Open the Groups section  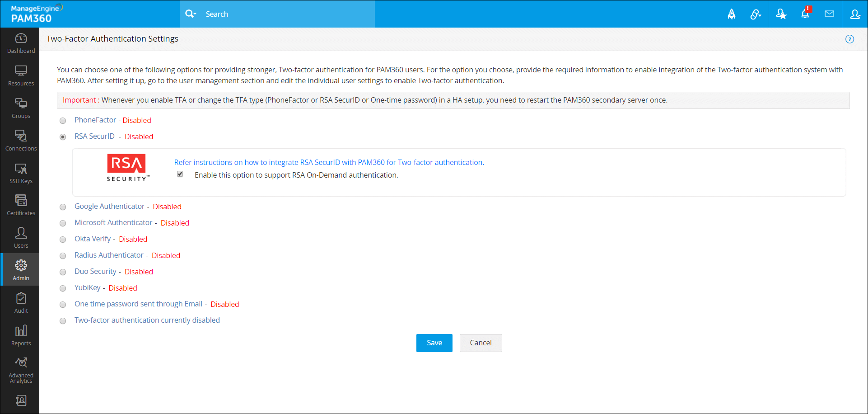coord(21,108)
